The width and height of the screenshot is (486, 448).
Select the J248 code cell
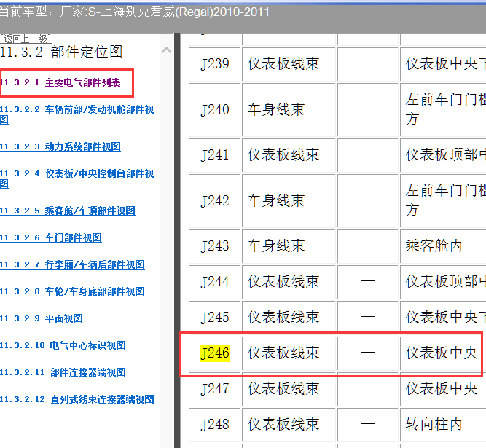pyautogui.click(x=215, y=425)
